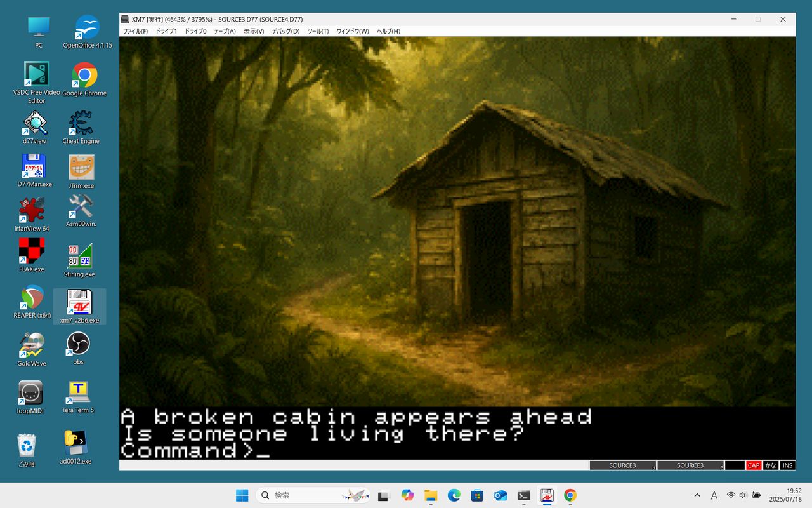This screenshot has width=812, height=508.
Task: Click the taskbar 検索 search box
Action: point(313,495)
